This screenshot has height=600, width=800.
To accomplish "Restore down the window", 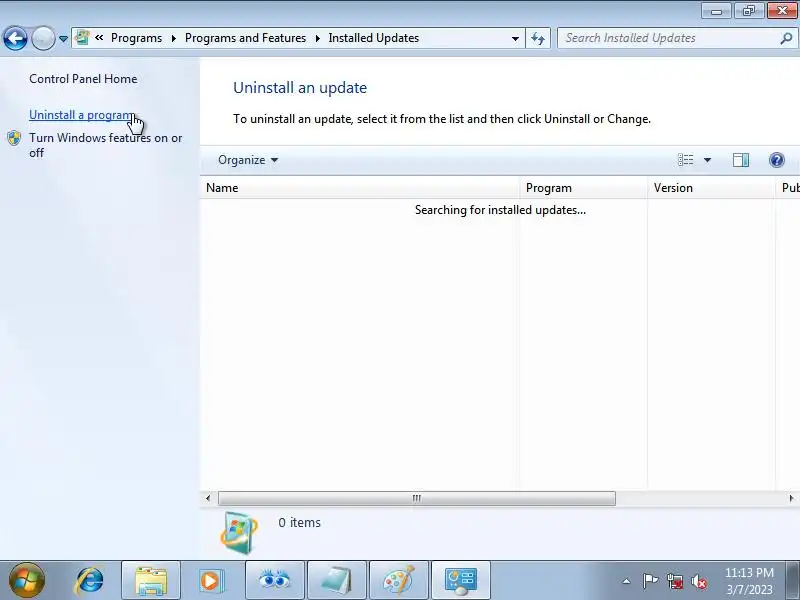I will coord(749,11).
